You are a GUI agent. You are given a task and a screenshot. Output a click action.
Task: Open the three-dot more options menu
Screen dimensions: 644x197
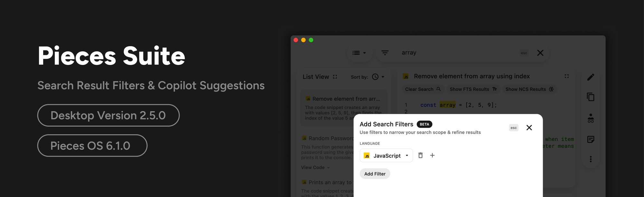tap(591, 159)
